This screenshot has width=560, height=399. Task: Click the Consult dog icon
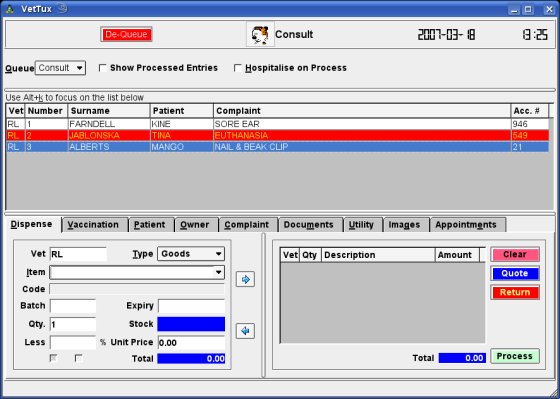coord(260,34)
